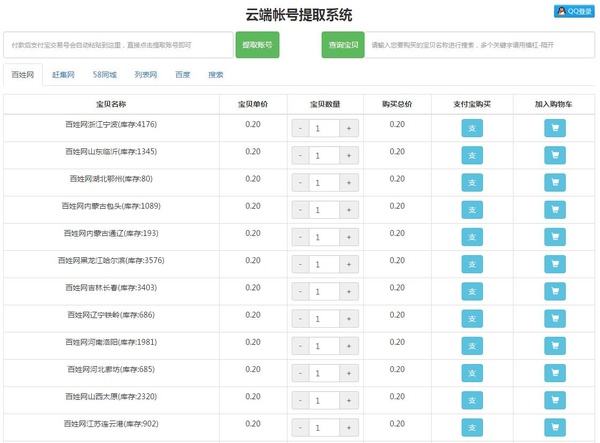This screenshot has width=600, height=443.
Task: Add 百姓网黑龙江哈尔滨 to shopping cart
Action: [x=555, y=264]
